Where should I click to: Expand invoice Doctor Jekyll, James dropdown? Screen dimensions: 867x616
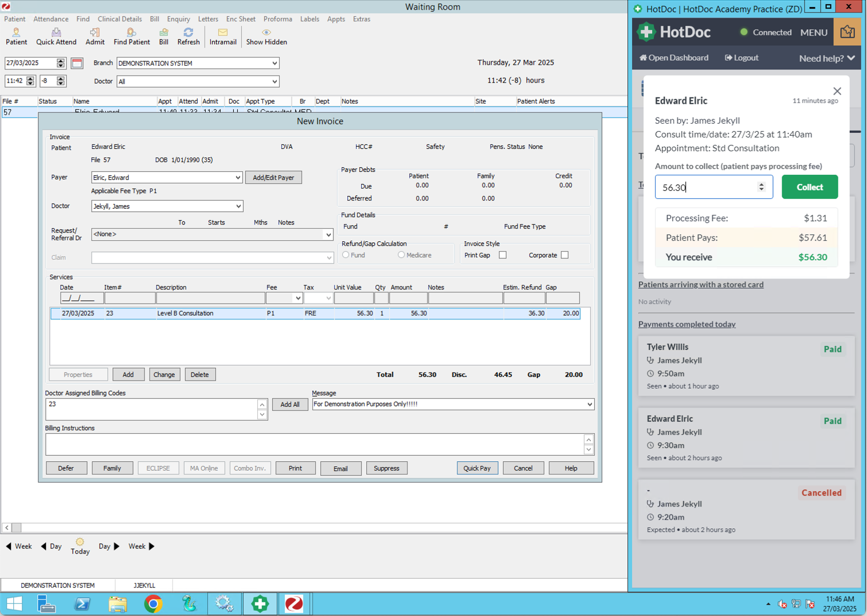click(238, 206)
